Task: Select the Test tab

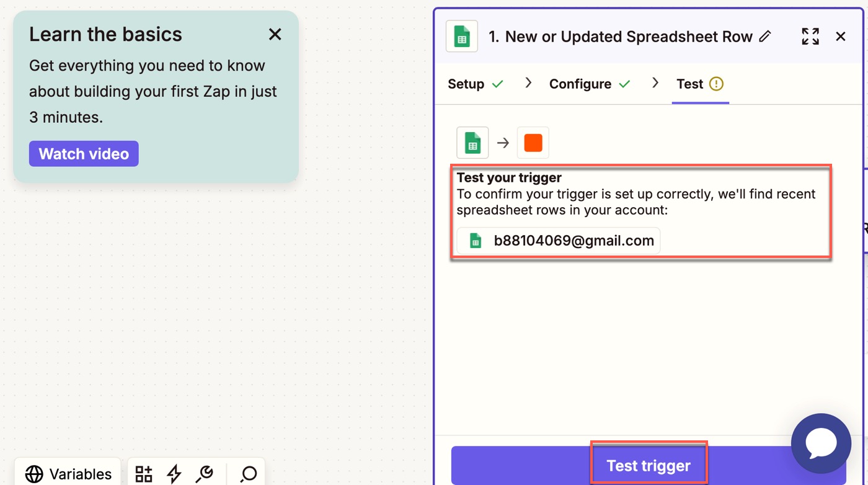Action: pyautogui.click(x=700, y=84)
